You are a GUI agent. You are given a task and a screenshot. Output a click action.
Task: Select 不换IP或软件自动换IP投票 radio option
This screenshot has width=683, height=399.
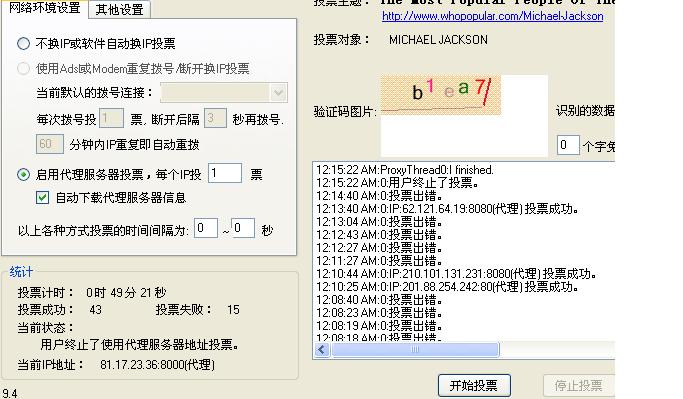click(x=24, y=44)
